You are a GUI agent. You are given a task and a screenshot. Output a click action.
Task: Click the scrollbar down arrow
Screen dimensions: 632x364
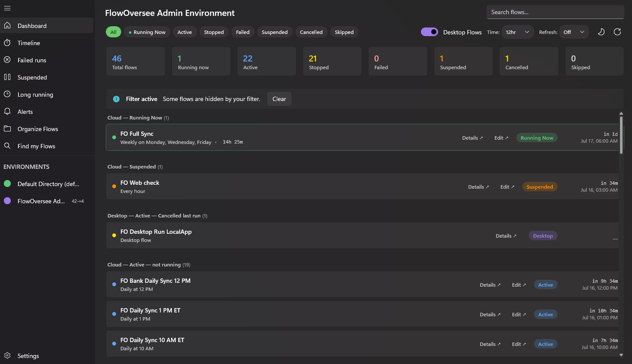tap(621, 355)
